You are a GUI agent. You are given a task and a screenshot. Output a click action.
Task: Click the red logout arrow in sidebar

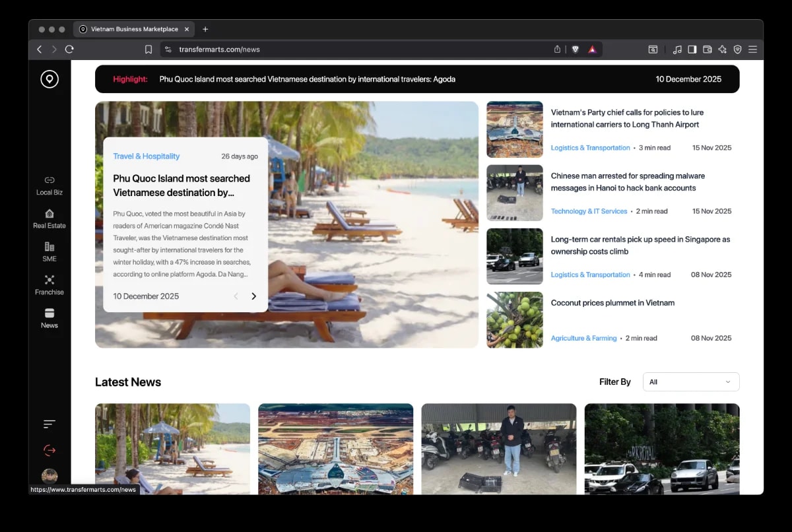click(x=49, y=449)
